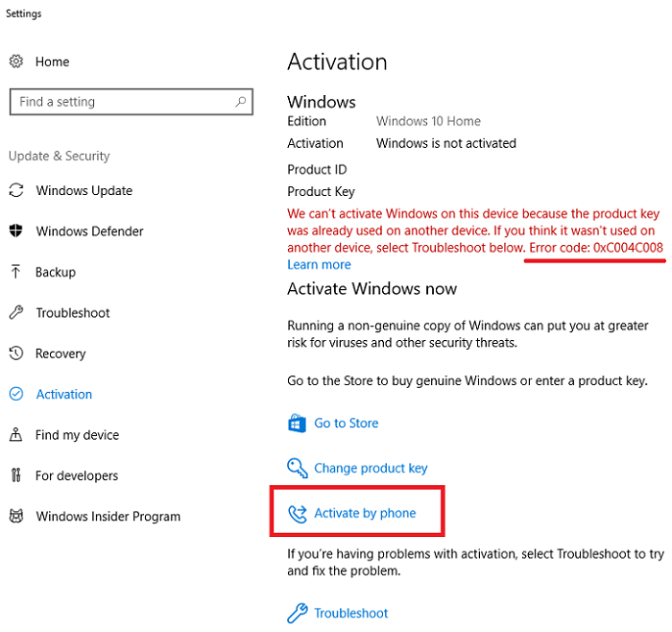Open the Learn more link

click(x=319, y=264)
